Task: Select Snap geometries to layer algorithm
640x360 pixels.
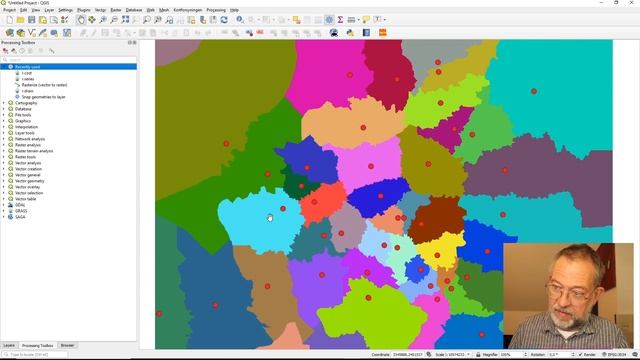Action: click(x=43, y=97)
